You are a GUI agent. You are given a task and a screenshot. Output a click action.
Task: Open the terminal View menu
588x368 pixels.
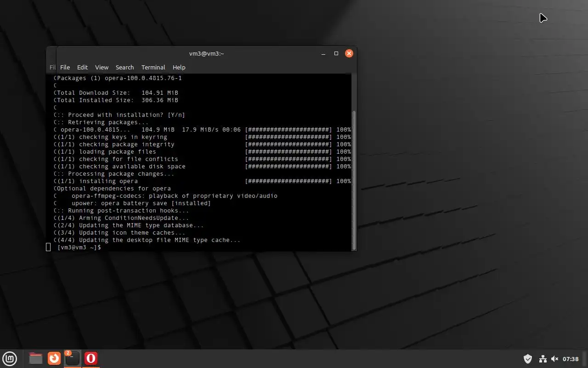(x=102, y=67)
